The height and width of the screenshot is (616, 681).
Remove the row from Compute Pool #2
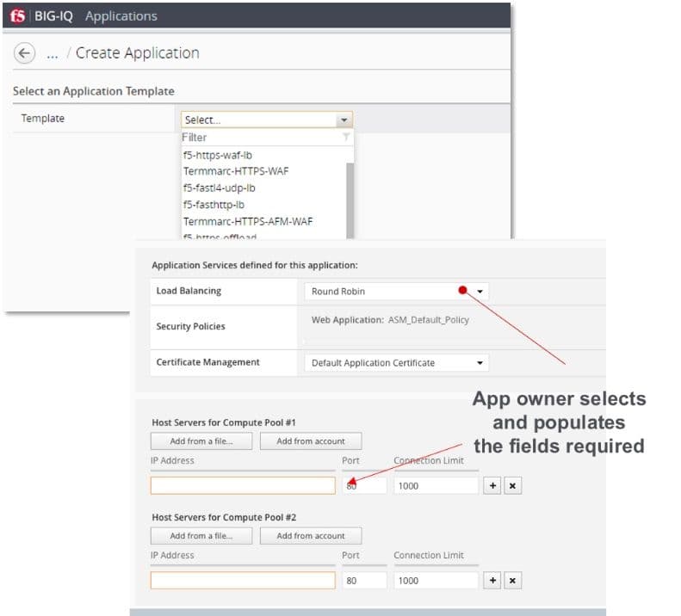pos(512,581)
